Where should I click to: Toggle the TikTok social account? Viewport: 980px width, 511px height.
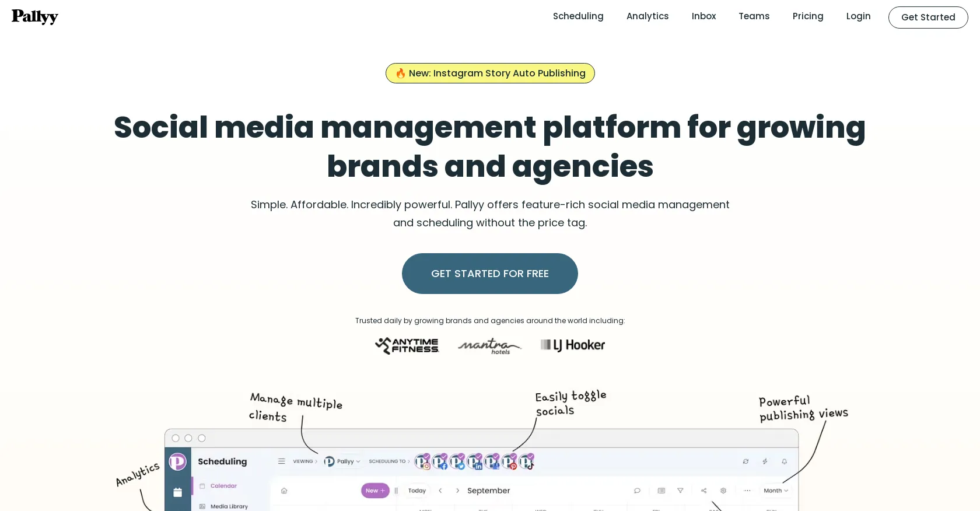pos(526,461)
